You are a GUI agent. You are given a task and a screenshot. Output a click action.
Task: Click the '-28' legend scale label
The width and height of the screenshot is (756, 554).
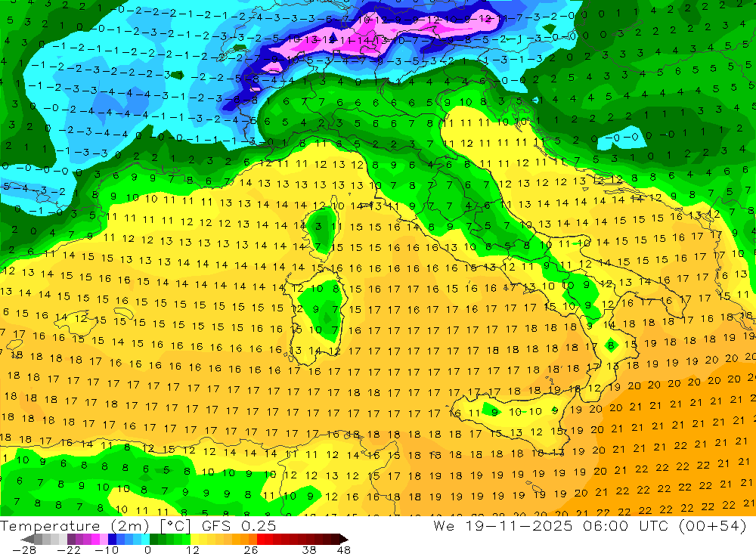[24, 550]
